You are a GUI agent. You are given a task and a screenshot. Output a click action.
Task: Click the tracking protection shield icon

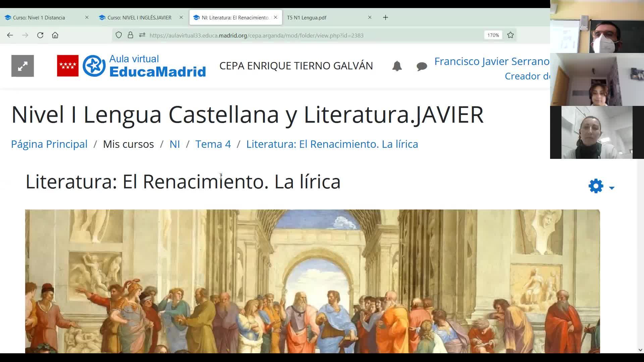pos(118,35)
